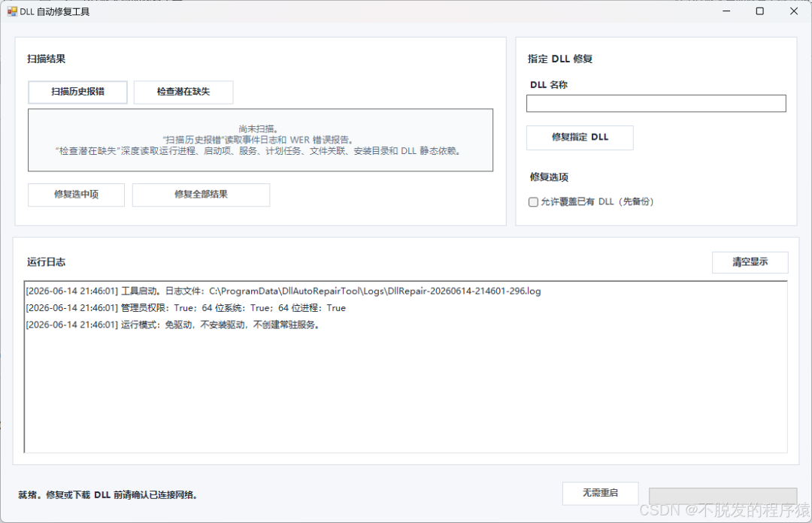Click the 修复选项 label
Viewport: 812px width, 523px height.
(549, 177)
